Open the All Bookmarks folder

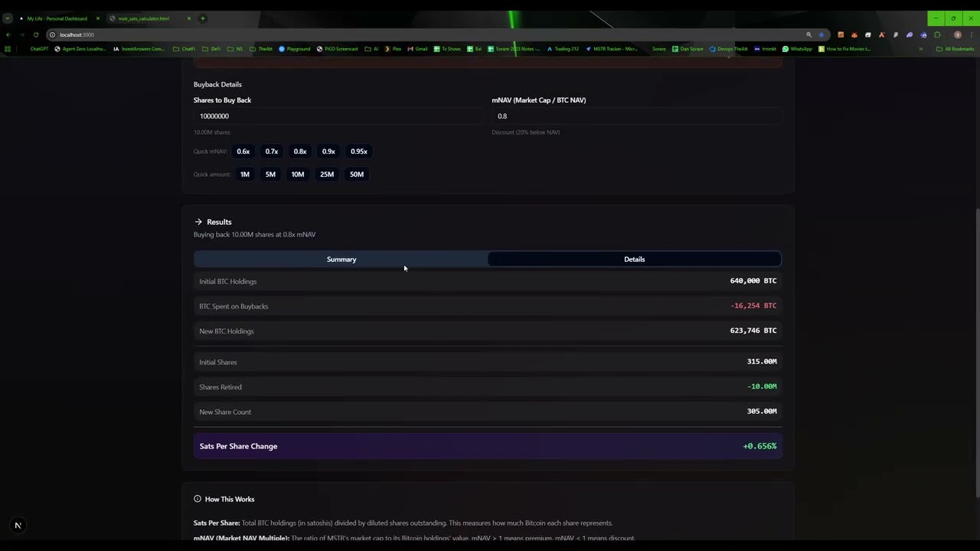pyautogui.click(x=955, y=49)
